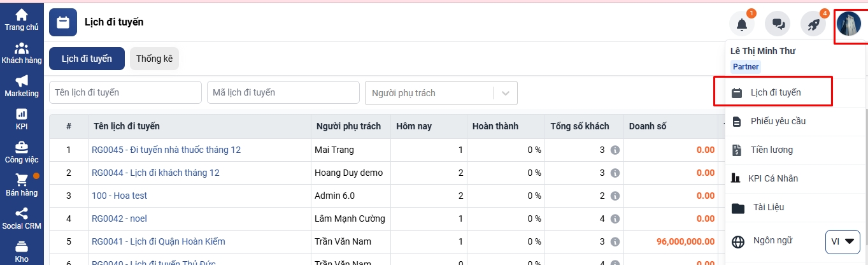The width and height of the screenshot is (868, 265).
Task: Go to Trang chủ in sidebar
Action: 22,20
